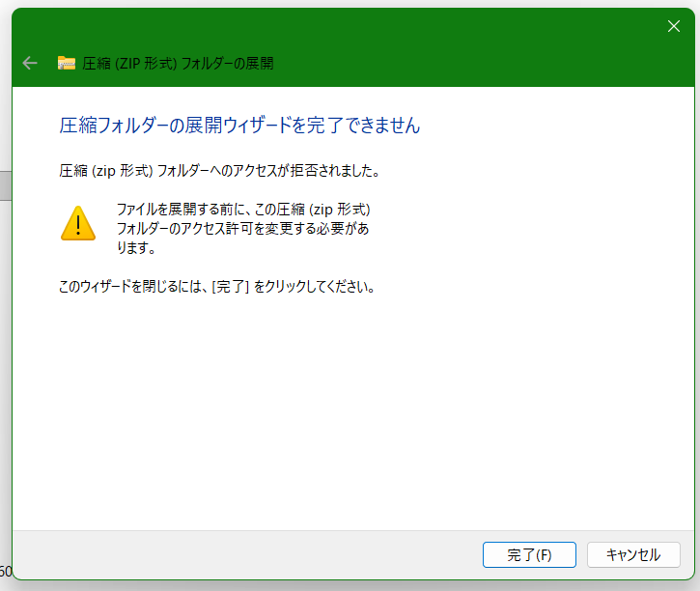Click the ファイルを展開する前に warning line
The image size is (700, 591).
coord(243,210)
